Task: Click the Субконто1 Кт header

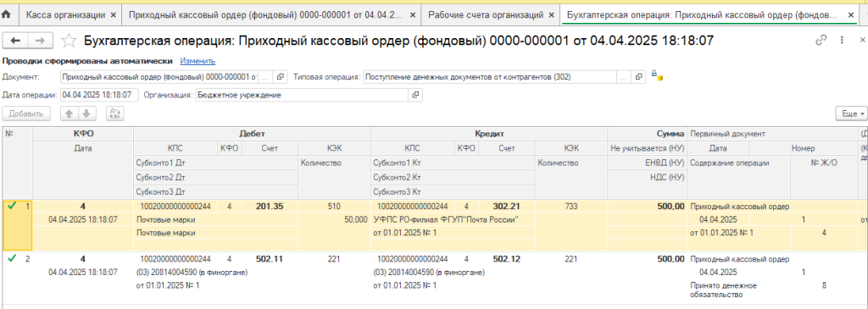Action: (x=453, y=163)
